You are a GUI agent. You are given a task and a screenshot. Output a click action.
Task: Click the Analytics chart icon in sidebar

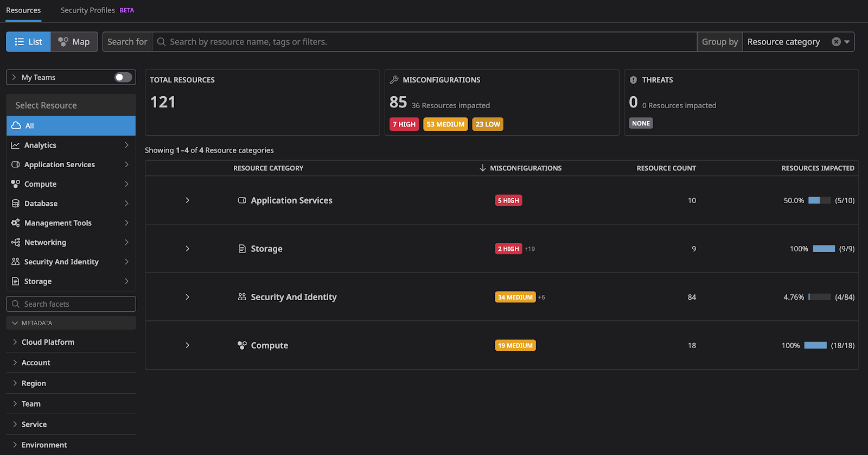tap(15, 145)
